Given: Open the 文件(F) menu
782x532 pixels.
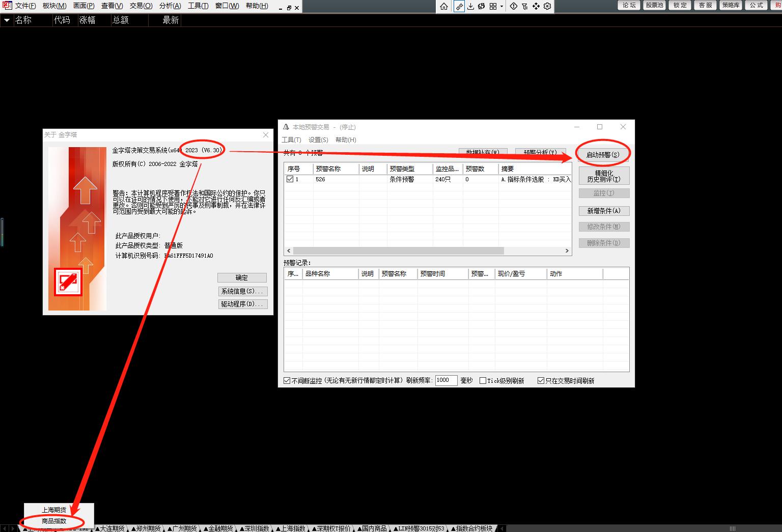Looking at the screenshot, I should click(x=25, y=6).
